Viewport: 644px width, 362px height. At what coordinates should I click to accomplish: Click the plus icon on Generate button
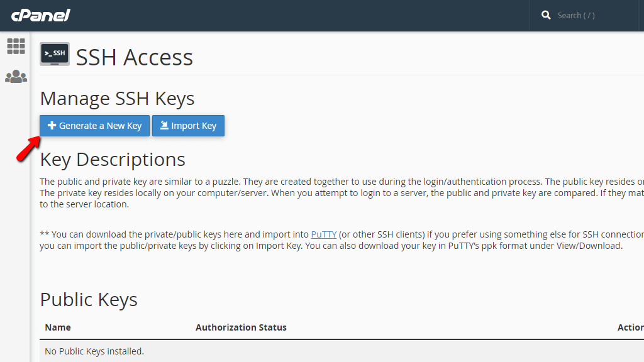coord(52,126)
